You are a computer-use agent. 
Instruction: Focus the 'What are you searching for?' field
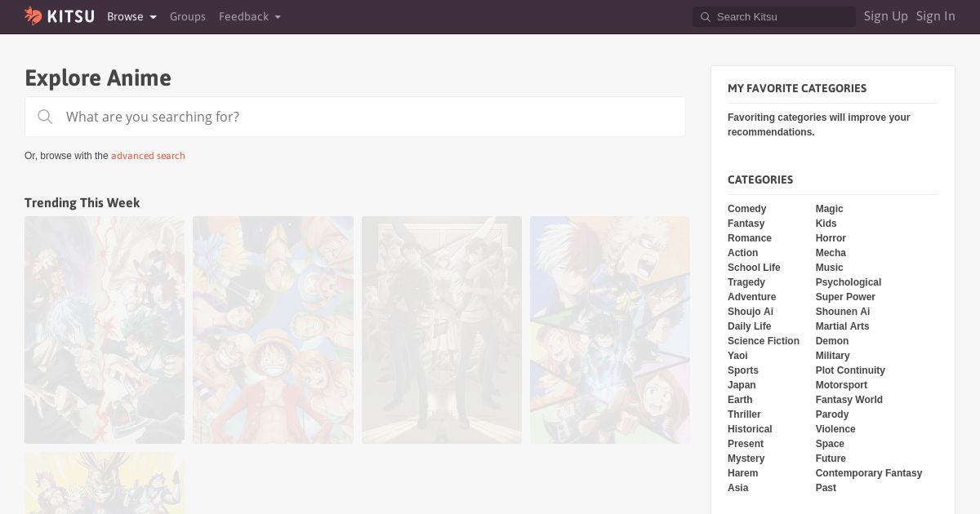[x=355, y=117]
